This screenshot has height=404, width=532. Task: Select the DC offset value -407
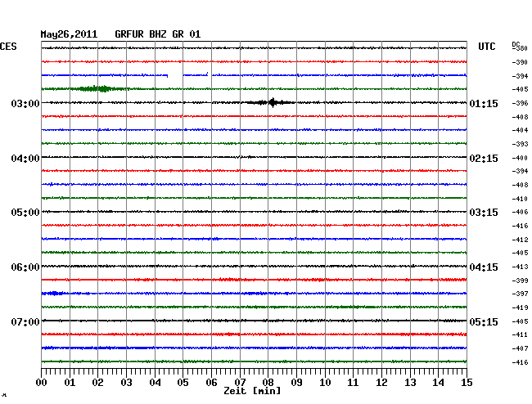(520, 348)
